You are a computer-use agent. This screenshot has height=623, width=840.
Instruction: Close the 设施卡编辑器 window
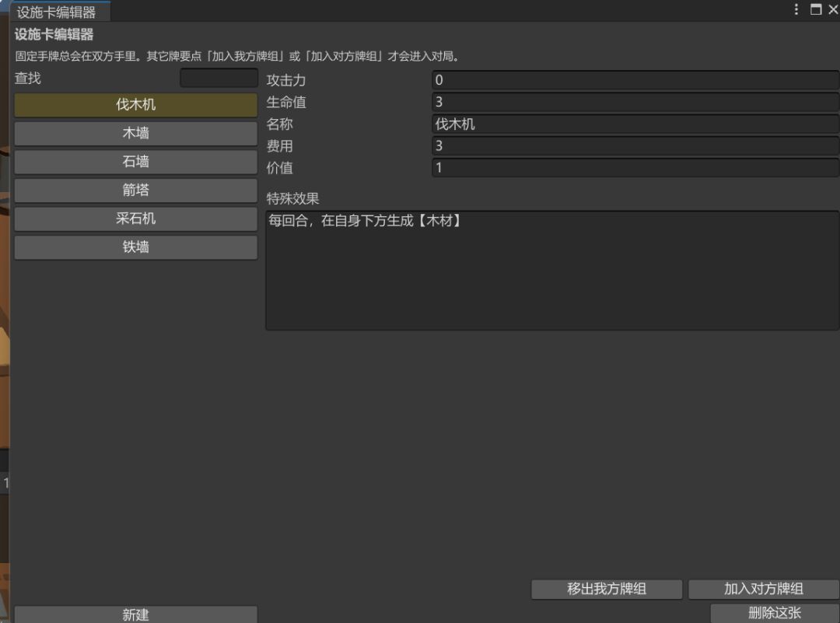(x=834, y=9)
